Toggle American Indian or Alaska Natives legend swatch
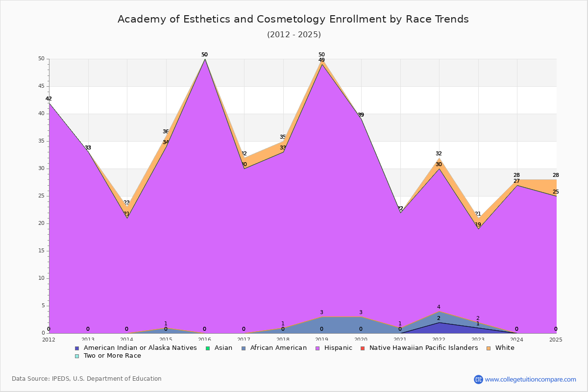The image size is (588, 392). pos(77,348)
